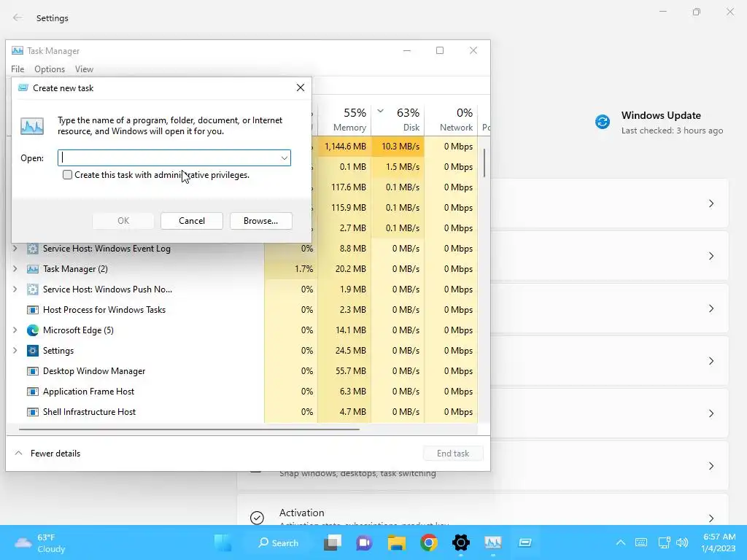Viewport: 747px width, 560px height.
Task: Enable Create this task with administrative privileges
Action: (68, 175)
